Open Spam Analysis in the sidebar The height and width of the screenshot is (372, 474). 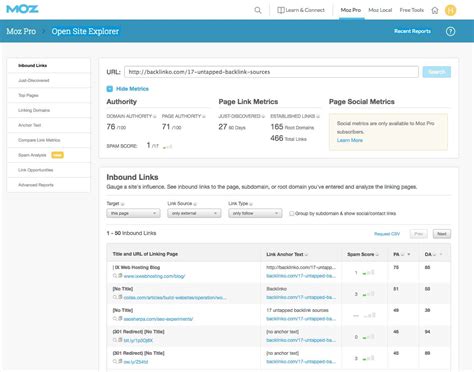[x=32, y=155]
